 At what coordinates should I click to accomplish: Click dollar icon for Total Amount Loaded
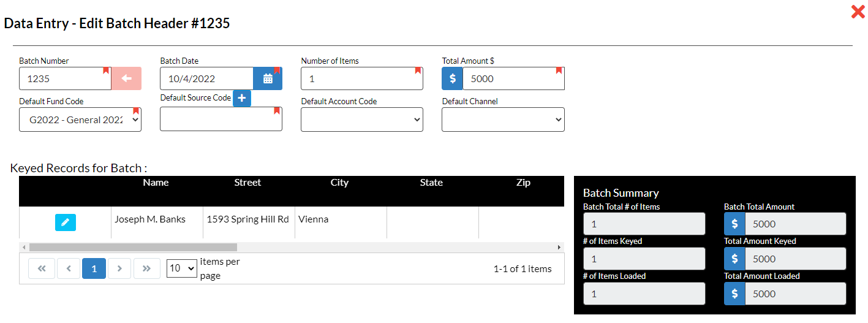pyautogui.click(x=734, y=294)
